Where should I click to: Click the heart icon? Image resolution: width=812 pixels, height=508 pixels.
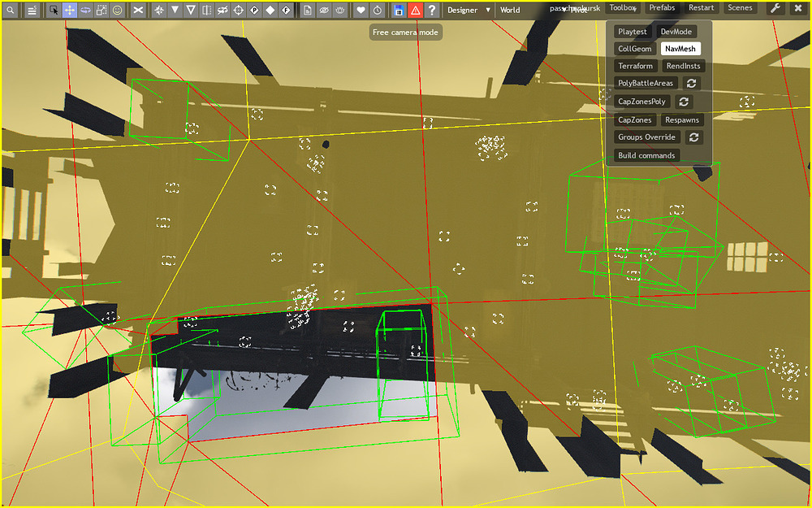coord(361,10)
